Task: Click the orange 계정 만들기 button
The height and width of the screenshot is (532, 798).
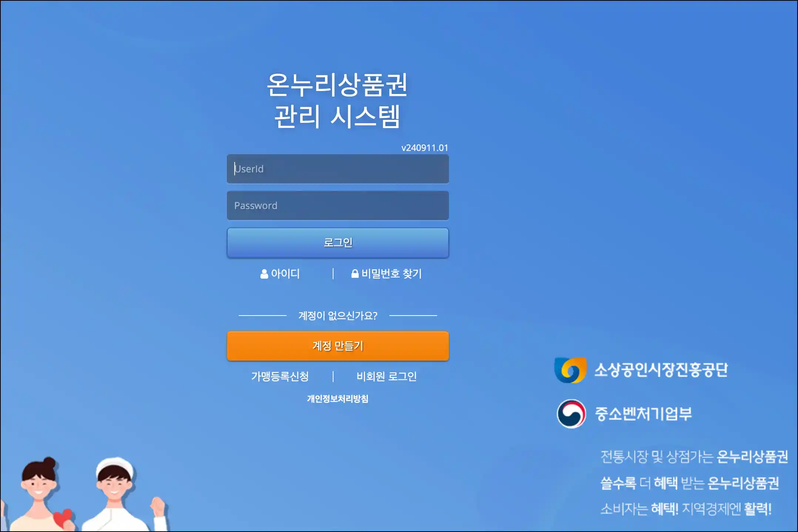Action: pos(338,346)
